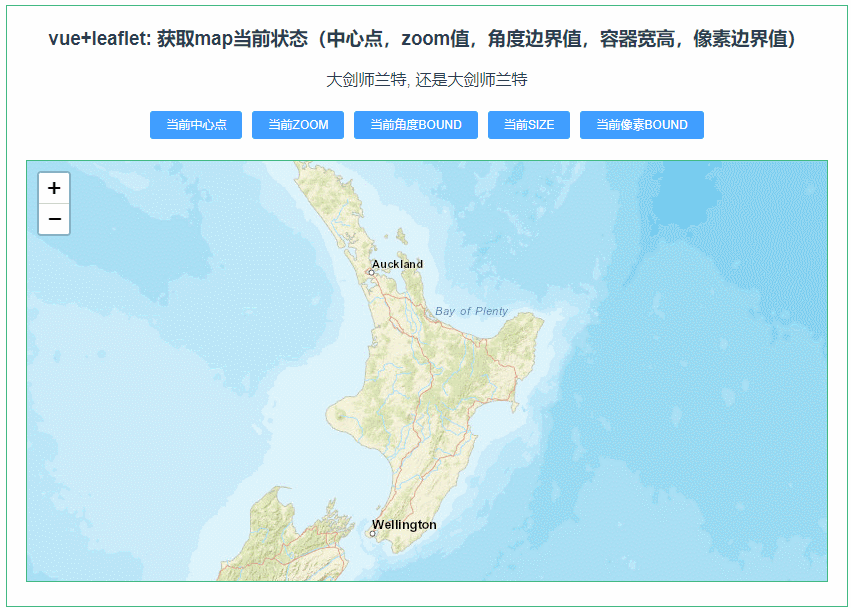Click the Auckland city marker circle
The image size is (851, 608).
[372, 273]
